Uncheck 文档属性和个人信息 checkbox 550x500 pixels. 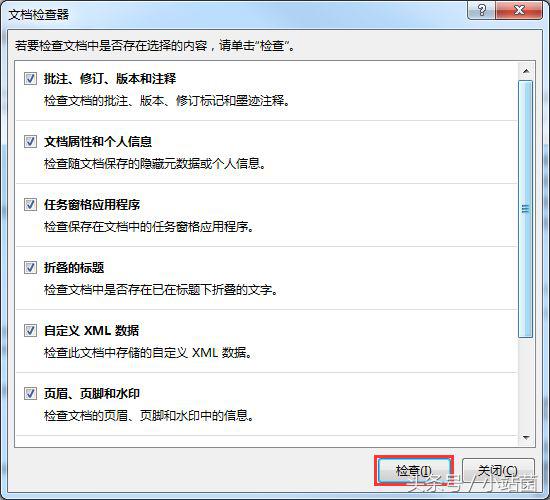tap(30, 141)
